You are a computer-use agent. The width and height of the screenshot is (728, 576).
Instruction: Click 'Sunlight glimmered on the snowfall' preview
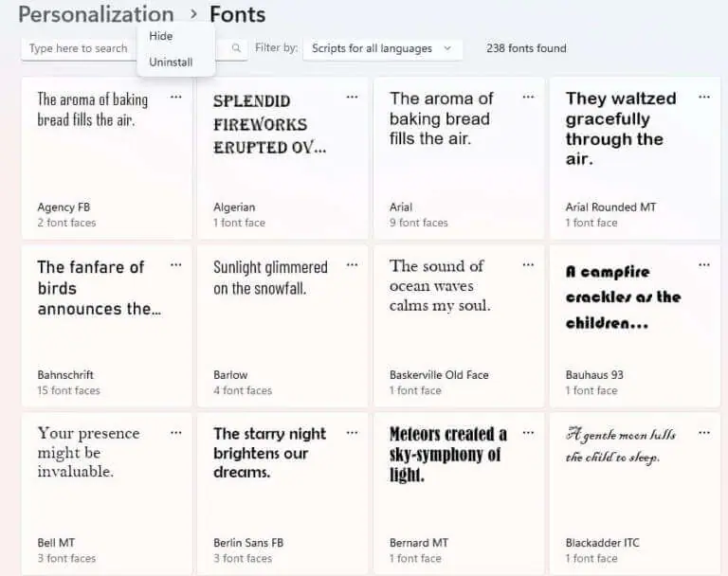coord(271,278)
